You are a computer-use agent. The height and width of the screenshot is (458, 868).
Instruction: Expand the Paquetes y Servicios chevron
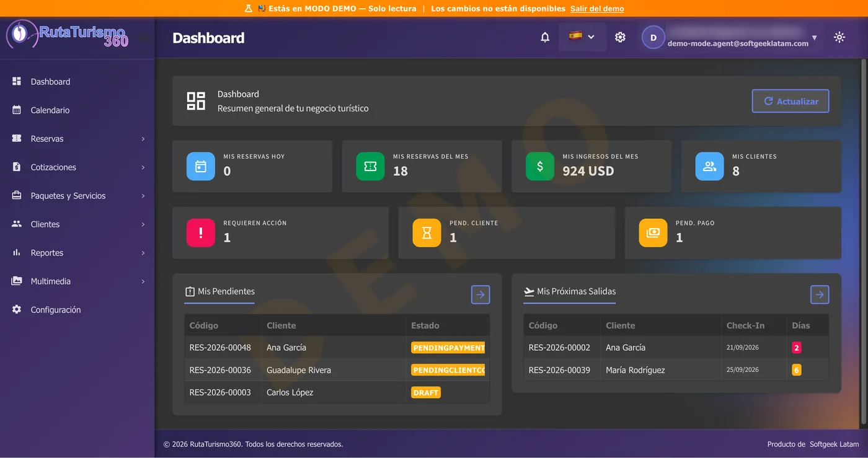[143, 196]
